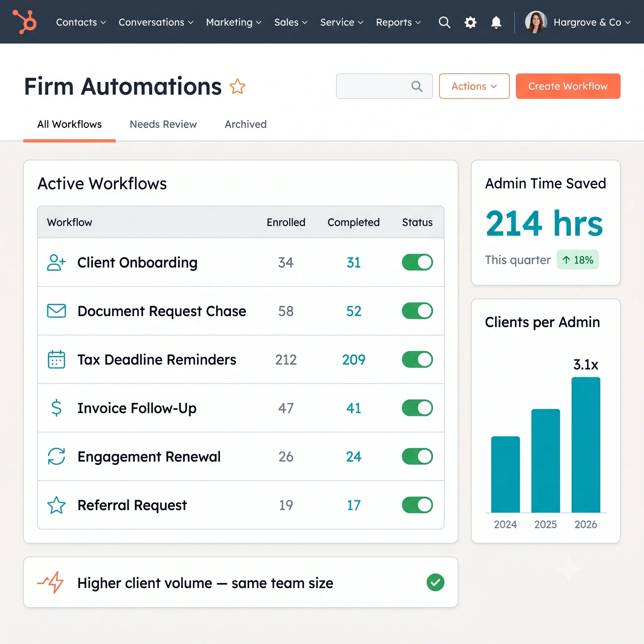Switch to Needs Review tab
Viewport: 644px width, 644px height.
(163, 124)
